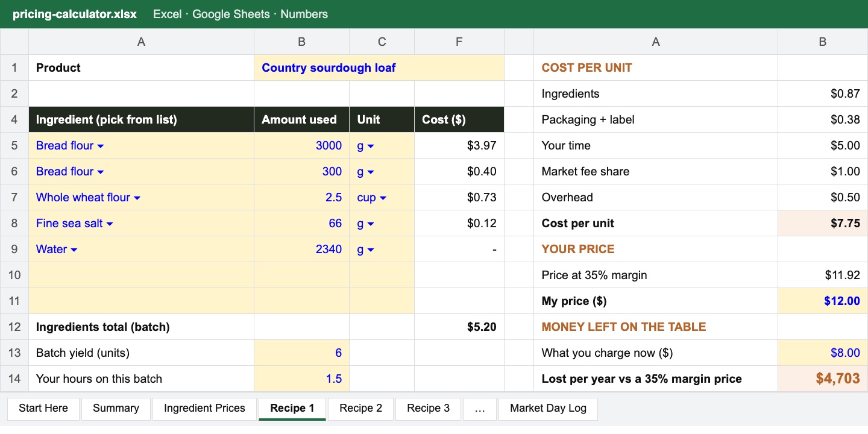Select the Your time $5.00 value
Viewport: 868px width, 434px height.
tap(822, 145)
